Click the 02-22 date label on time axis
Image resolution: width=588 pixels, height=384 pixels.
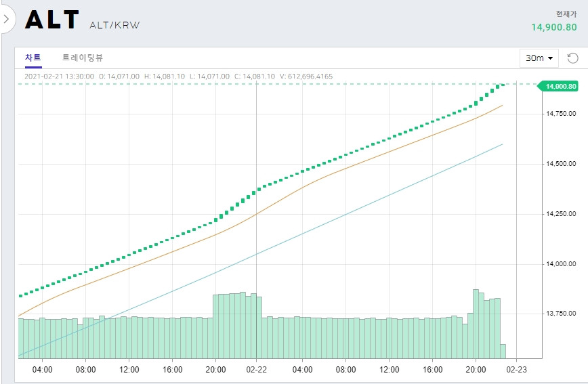coord(257,370)
